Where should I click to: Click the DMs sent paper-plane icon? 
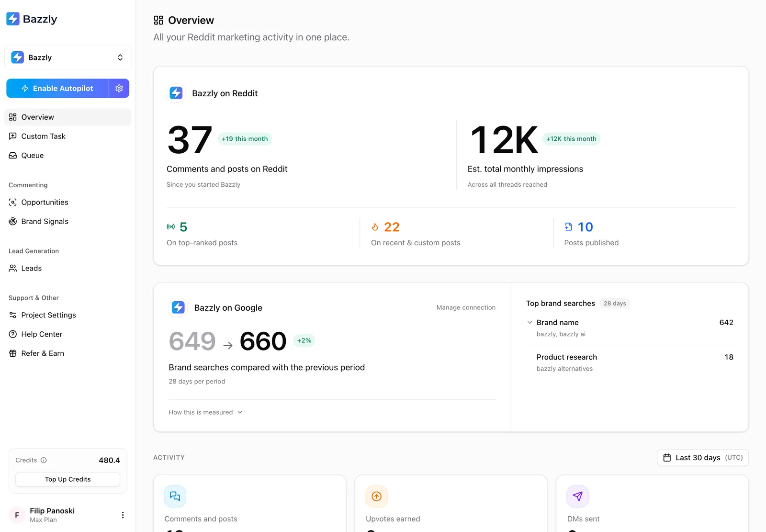click(577, 496)
